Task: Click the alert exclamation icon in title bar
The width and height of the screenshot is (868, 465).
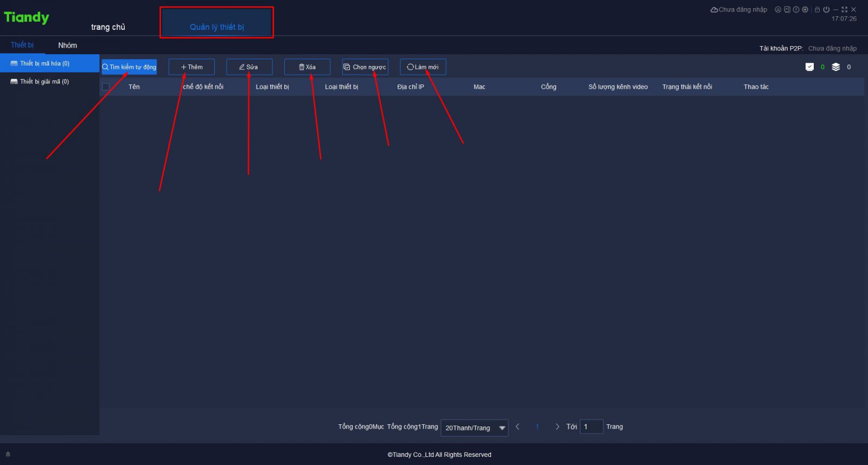Action: pyautogui.click(x=796, y=10)
